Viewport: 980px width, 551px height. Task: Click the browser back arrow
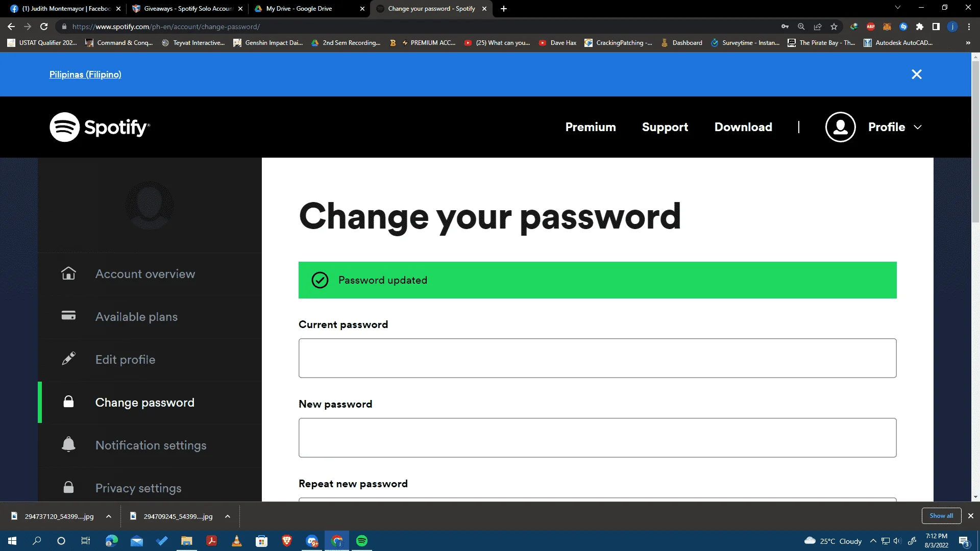point(11,27)
